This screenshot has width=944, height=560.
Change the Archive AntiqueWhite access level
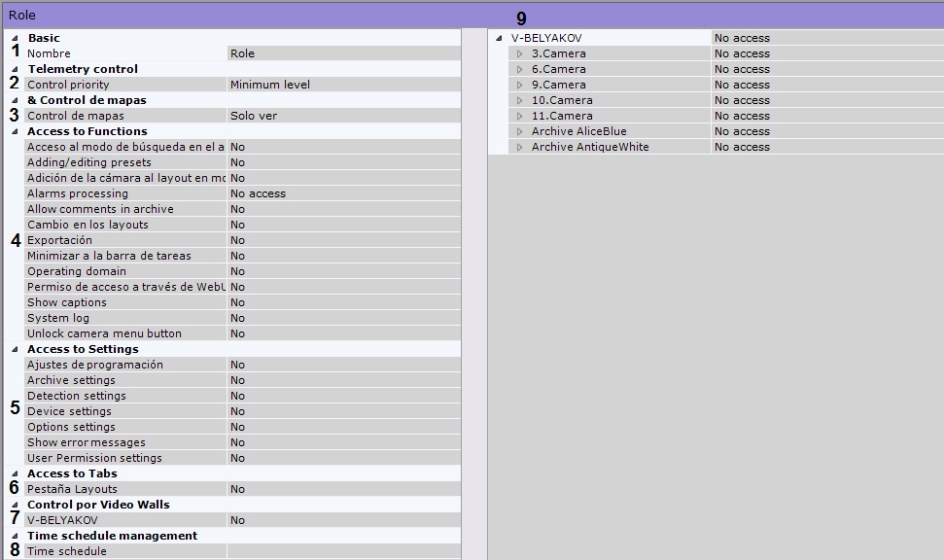pos(826,147)
